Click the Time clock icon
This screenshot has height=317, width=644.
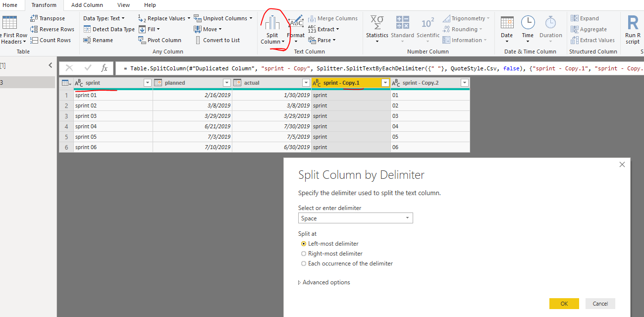tap(528, 22)
